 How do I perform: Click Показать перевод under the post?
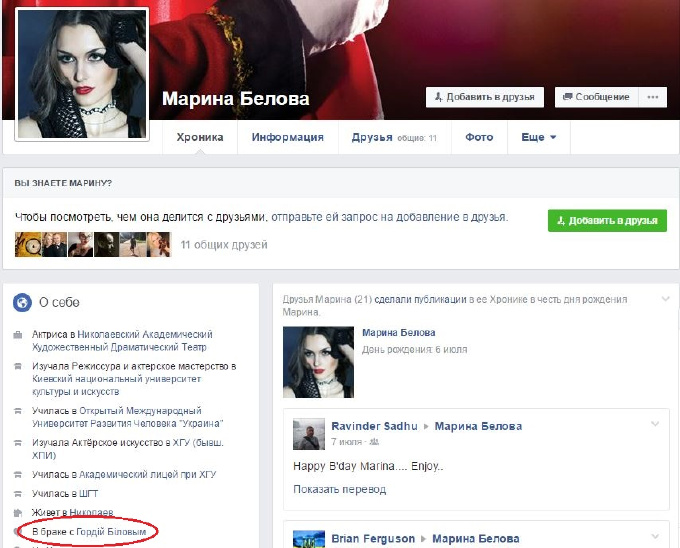pos(339,489)
